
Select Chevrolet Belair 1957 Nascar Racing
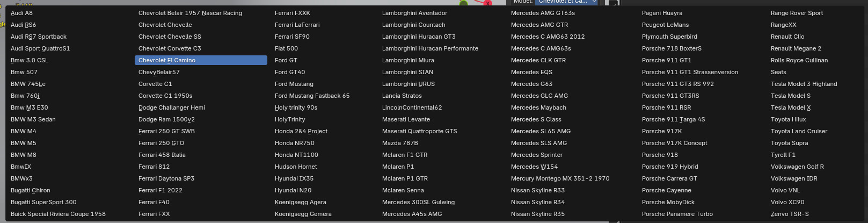[x=190, y=13]
